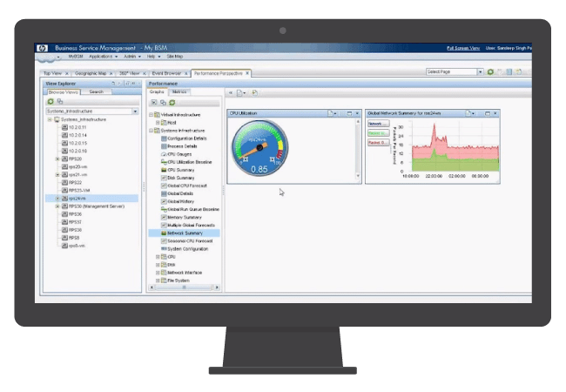Click the blue page layout icon near Select Page
The height and width of the screenshot is (392, 566).
tap(509, 71)
